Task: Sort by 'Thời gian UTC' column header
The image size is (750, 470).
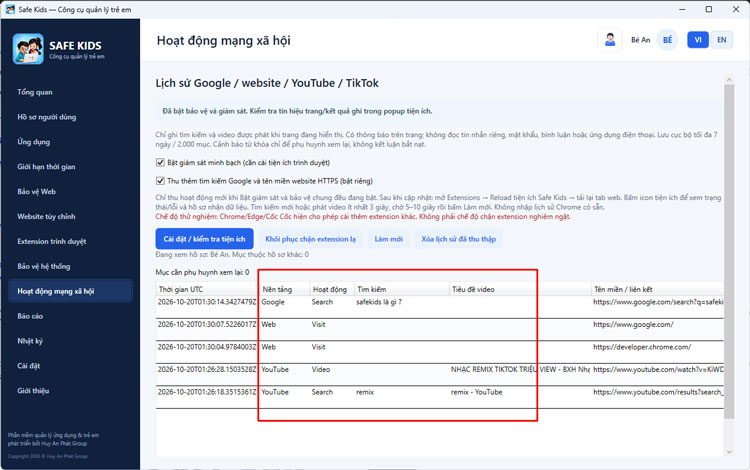Action: pos(208,289)
